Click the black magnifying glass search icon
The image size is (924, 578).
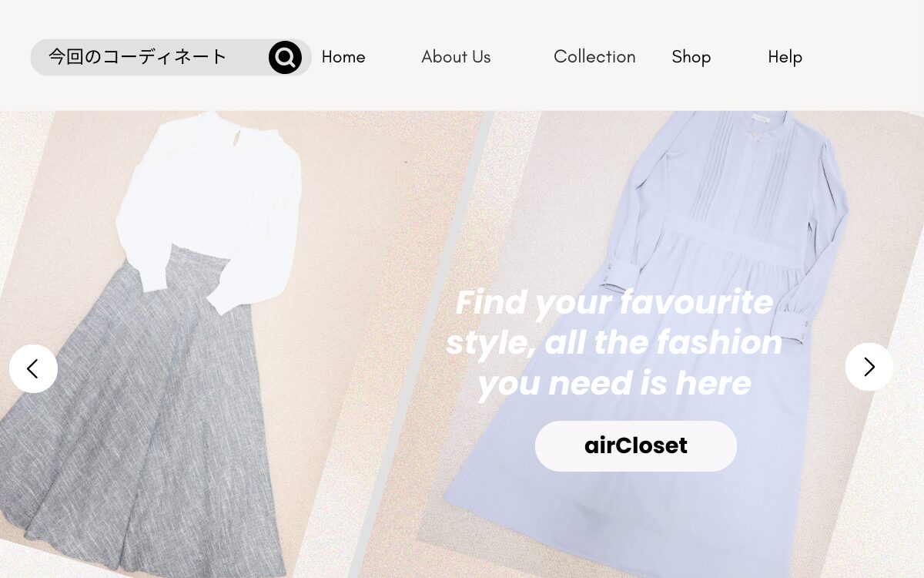click(x=285, y=57)
